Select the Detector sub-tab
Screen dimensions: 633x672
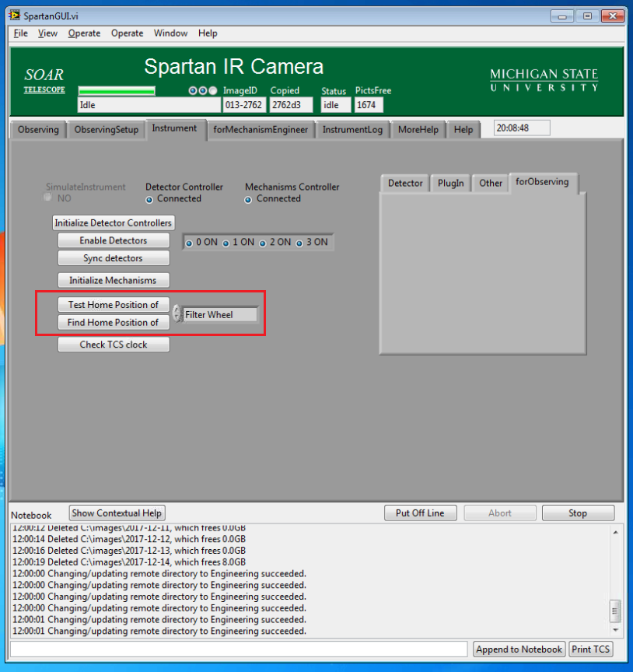pyautogui.click(x=405, y=184)
